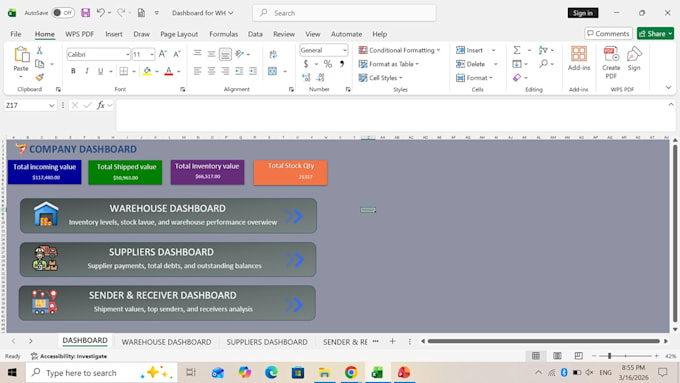Save the workbook with the floppy icon

(85, 13)
